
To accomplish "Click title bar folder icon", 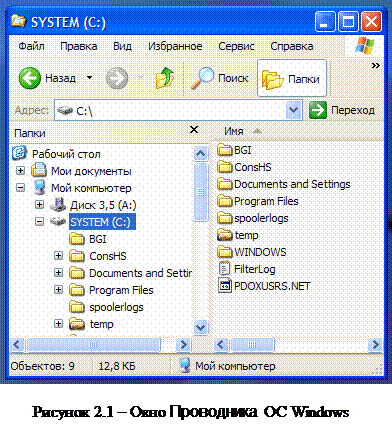I will click(x=19, y=21).
